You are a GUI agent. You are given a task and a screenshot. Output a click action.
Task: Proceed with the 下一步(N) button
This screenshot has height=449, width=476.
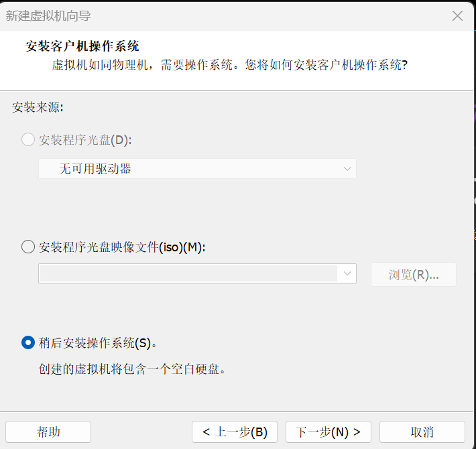tap(329, 432)
